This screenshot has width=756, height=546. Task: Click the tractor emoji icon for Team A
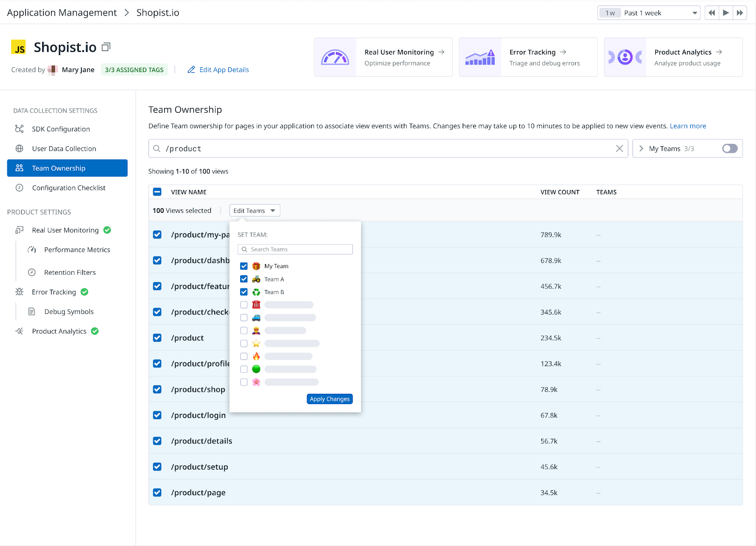256,279
